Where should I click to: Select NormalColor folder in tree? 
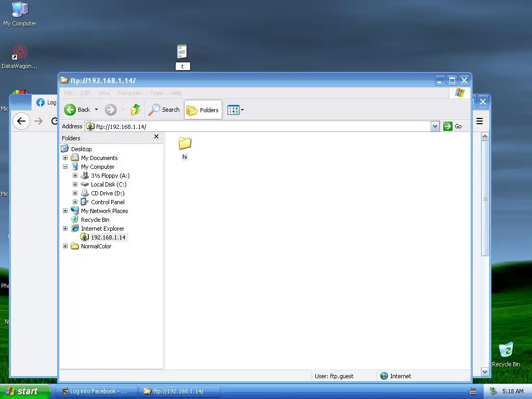point(96,246)
